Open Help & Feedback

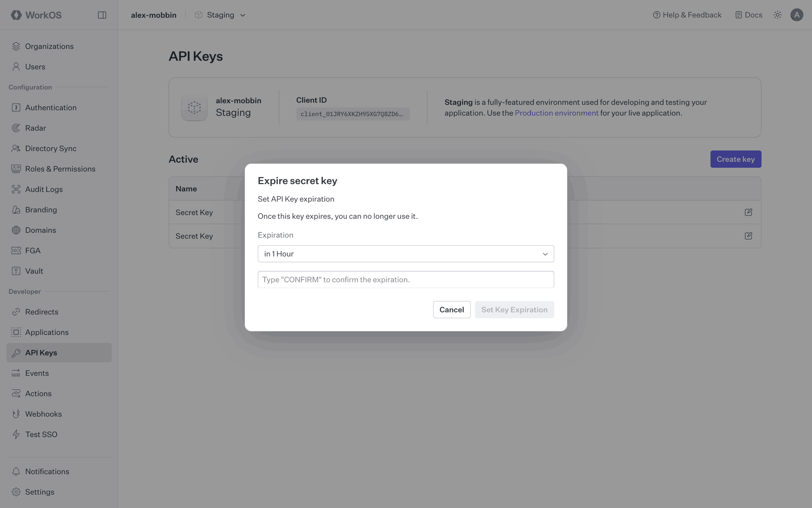pyautogui.click(x=687, y=15)
